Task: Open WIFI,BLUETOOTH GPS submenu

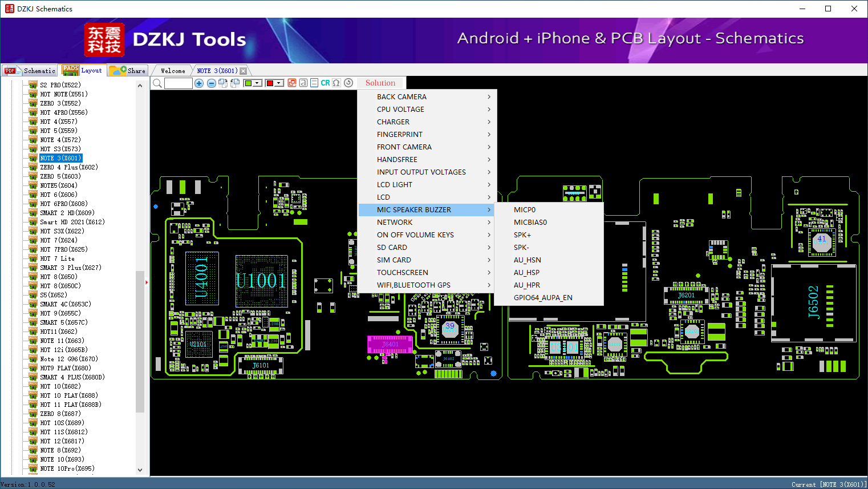Action: point(427,285)
